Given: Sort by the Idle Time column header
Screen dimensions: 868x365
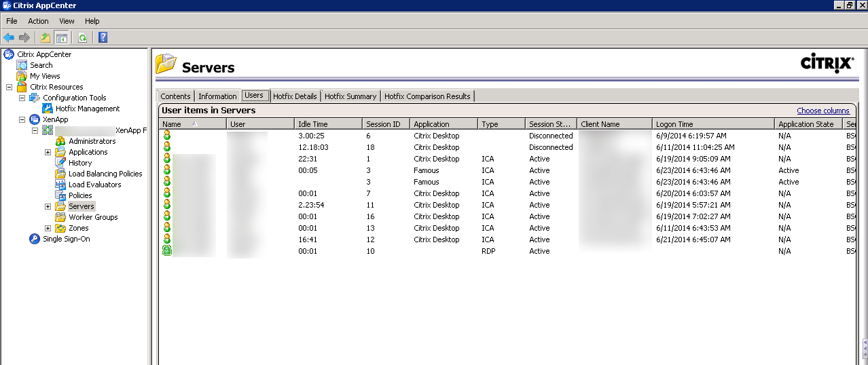Looking at the screenshot, I should click(328, 124).
